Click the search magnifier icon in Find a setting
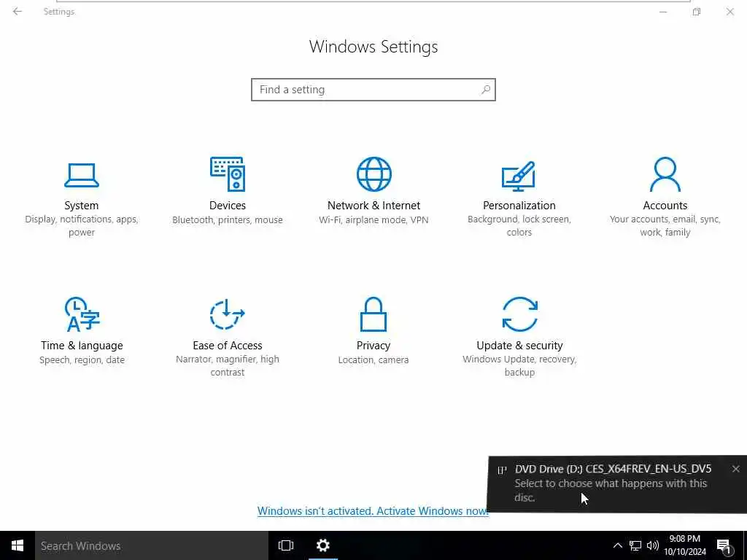This screenshot has height=560, width=747. click(x=485, y=90)
